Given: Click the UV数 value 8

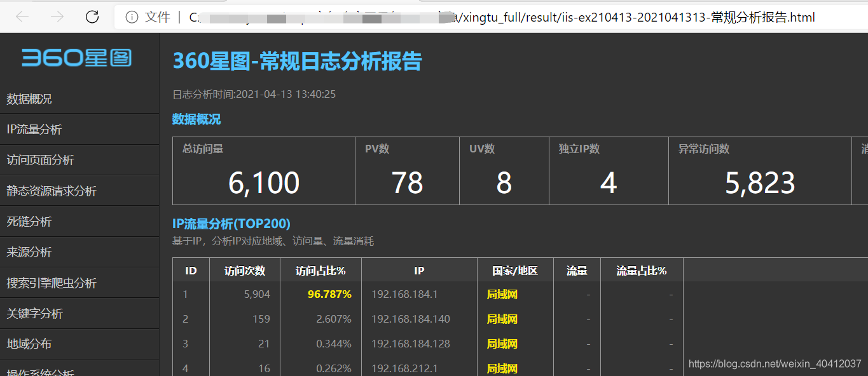Looking at the screenshot, I should [x=504, y=183].
